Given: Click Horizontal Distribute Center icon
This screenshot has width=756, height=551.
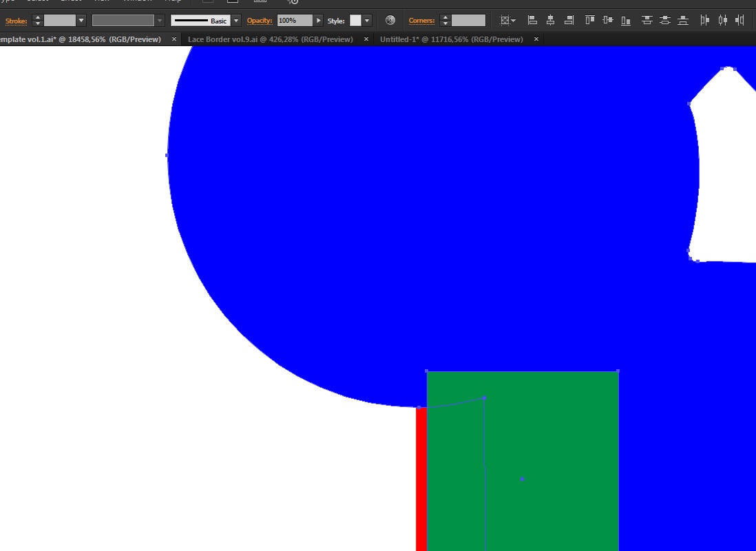Looking at the screenshot, I should tap(722, 21).
